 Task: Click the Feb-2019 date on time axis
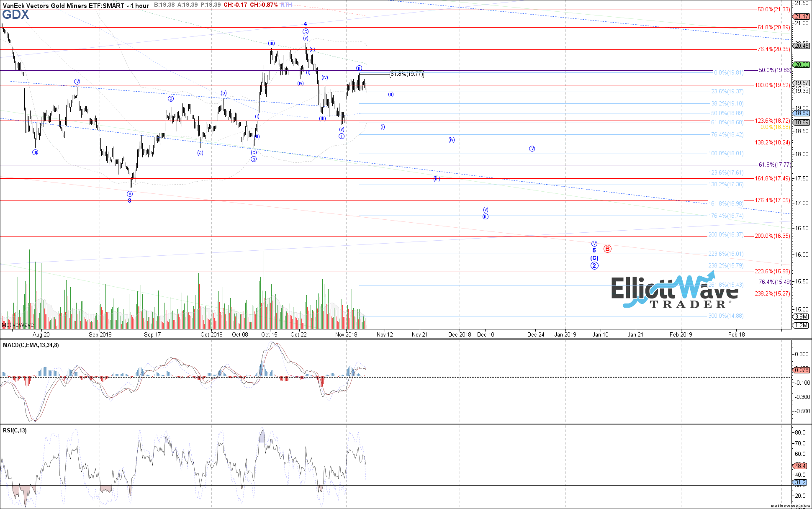pos(681,334)
